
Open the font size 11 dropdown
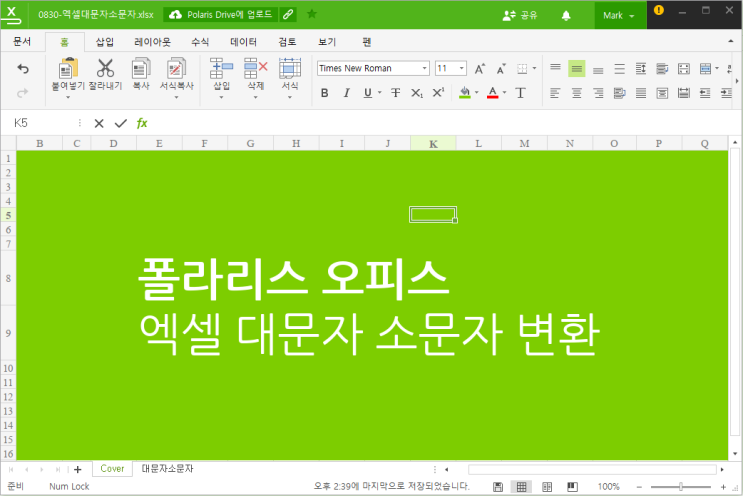click(461, 68)
